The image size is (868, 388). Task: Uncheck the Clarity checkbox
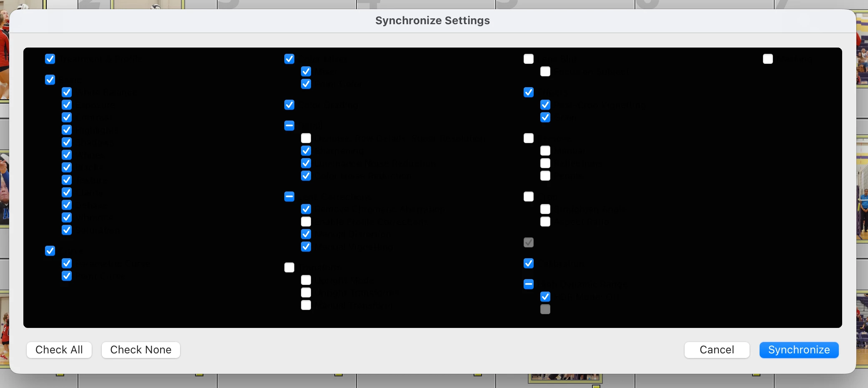[67, 192]
